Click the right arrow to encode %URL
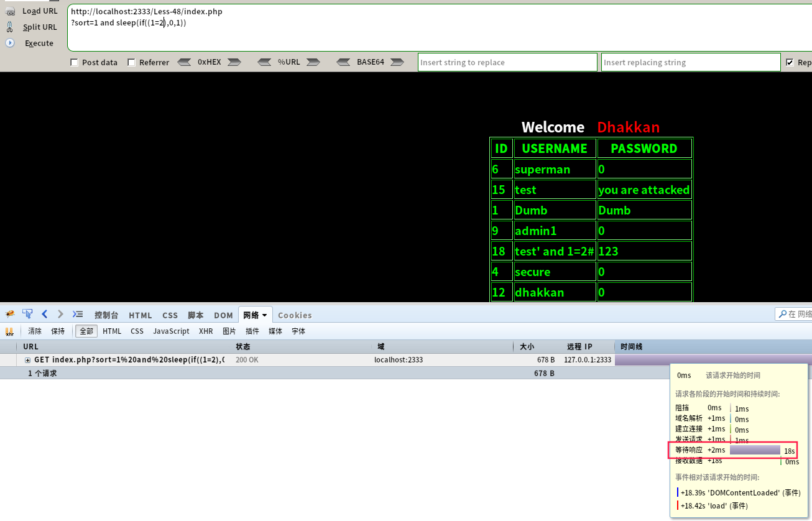The image size is (812, 521). click(313, 62)
